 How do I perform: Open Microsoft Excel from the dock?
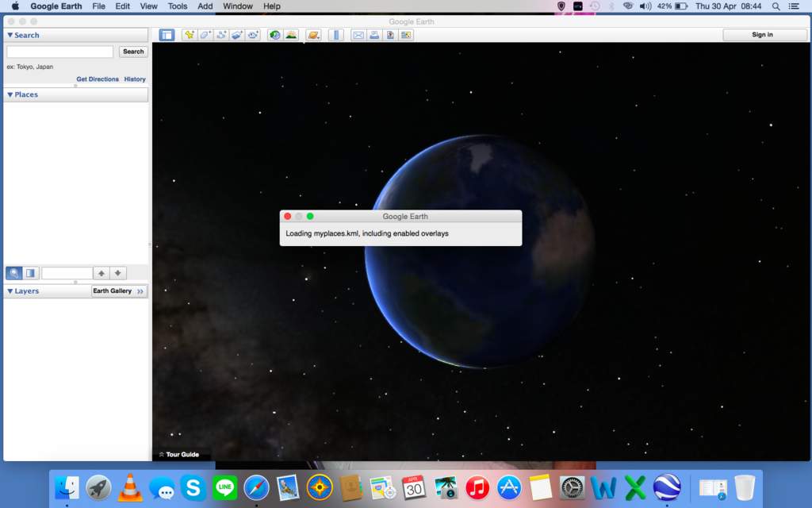635,488
